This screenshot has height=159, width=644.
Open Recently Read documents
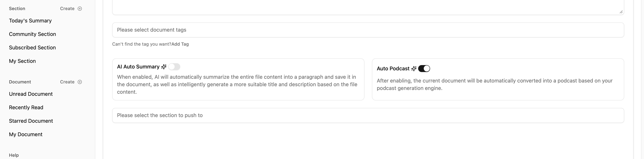pos(26,108)
